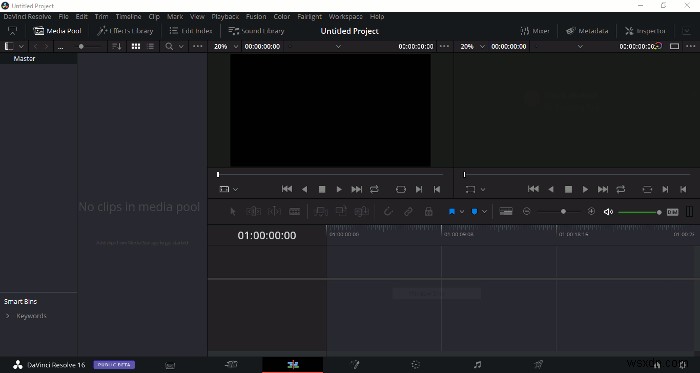Open the Effects Library panel
The image size is (700, 373).
point(125,31)
